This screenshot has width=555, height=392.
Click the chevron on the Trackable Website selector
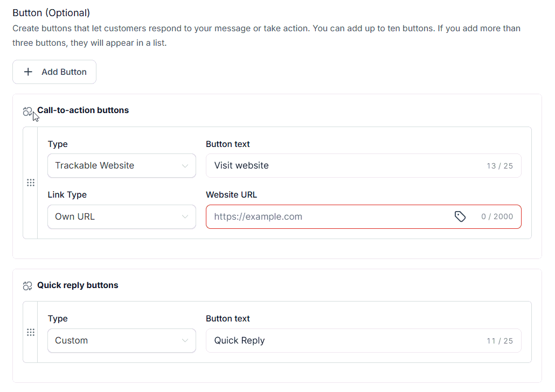click(186, 165)
